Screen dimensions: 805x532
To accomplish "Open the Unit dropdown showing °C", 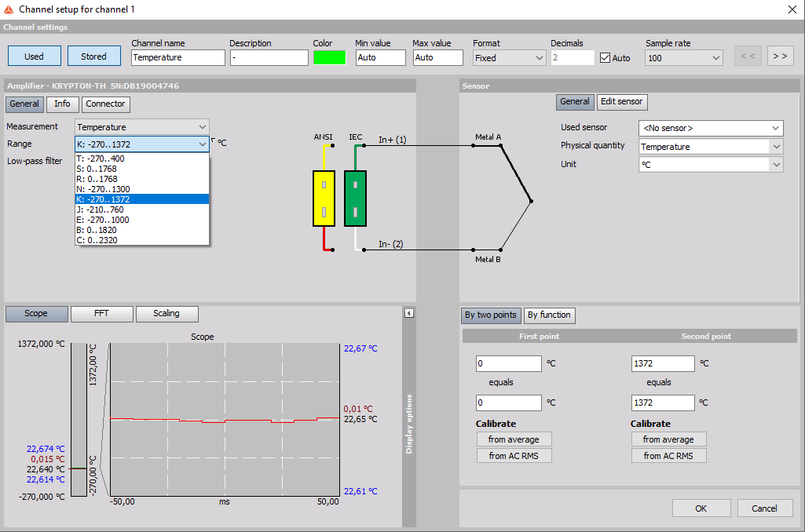I will (711, 164).
